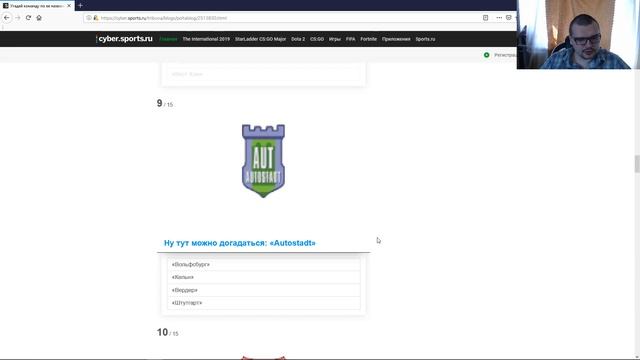Screen dimensions: 640x360
Task: Choose the «Кельн» answer option
Action: click(264, 277)
